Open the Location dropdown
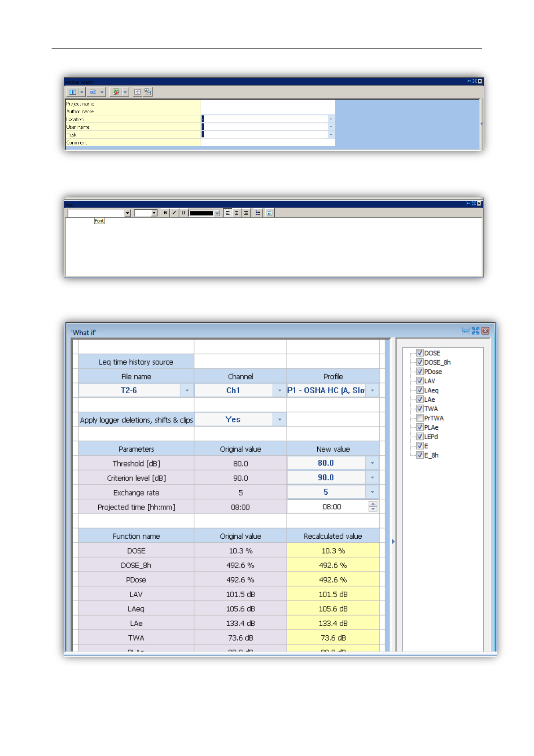Screen dimensions: 534x756 (x=331, y=119)
